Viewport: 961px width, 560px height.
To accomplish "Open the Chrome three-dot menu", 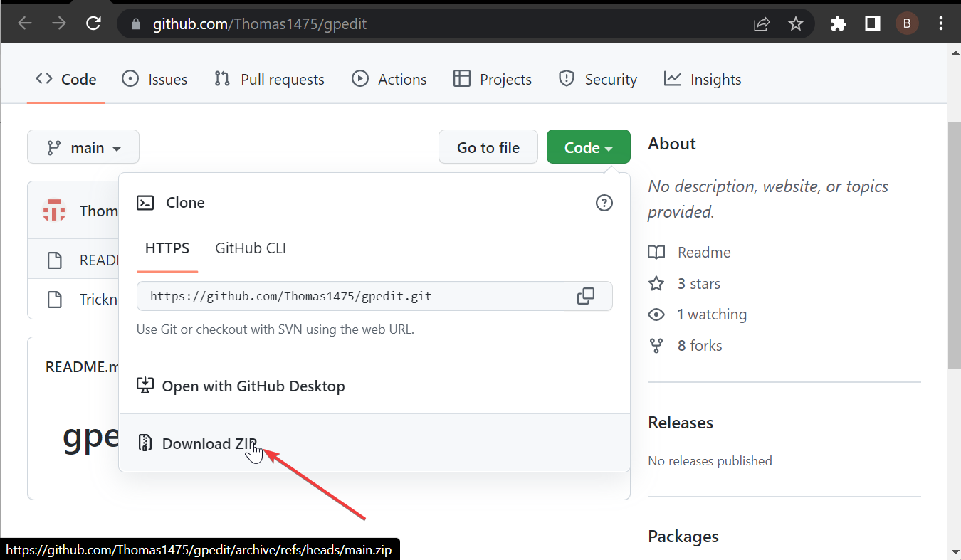I will click(x=941, y=23).
